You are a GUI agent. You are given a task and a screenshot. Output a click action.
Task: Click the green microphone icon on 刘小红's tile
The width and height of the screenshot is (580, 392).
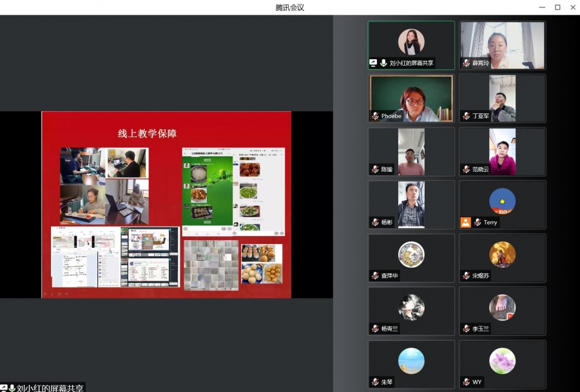pyautogui.click(x=383, y=63)
